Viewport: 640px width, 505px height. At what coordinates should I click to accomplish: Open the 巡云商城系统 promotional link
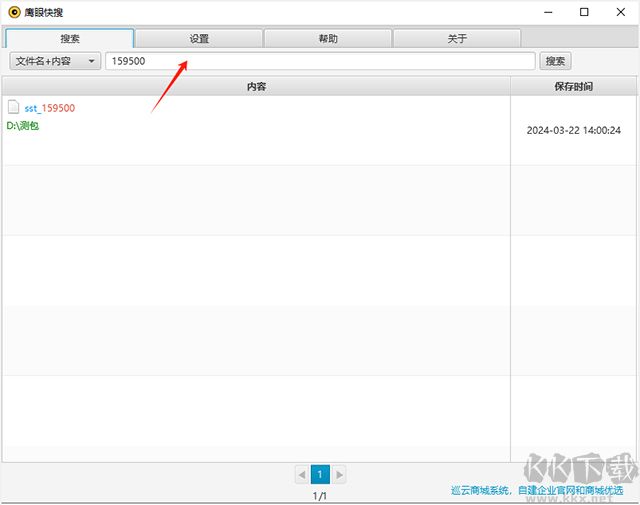[x=537, y=490]
